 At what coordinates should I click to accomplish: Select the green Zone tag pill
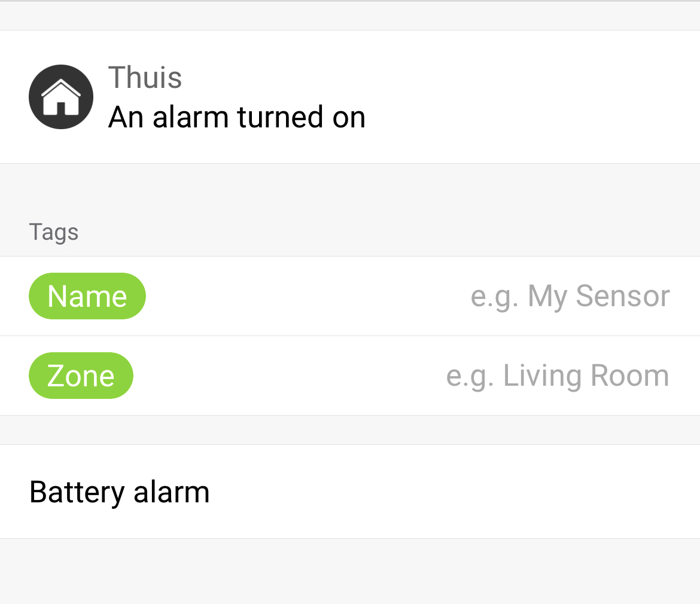81,376
